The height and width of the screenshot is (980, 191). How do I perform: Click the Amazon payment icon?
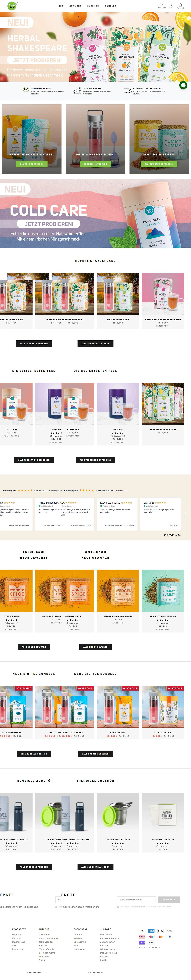click(x=142, y=931)
